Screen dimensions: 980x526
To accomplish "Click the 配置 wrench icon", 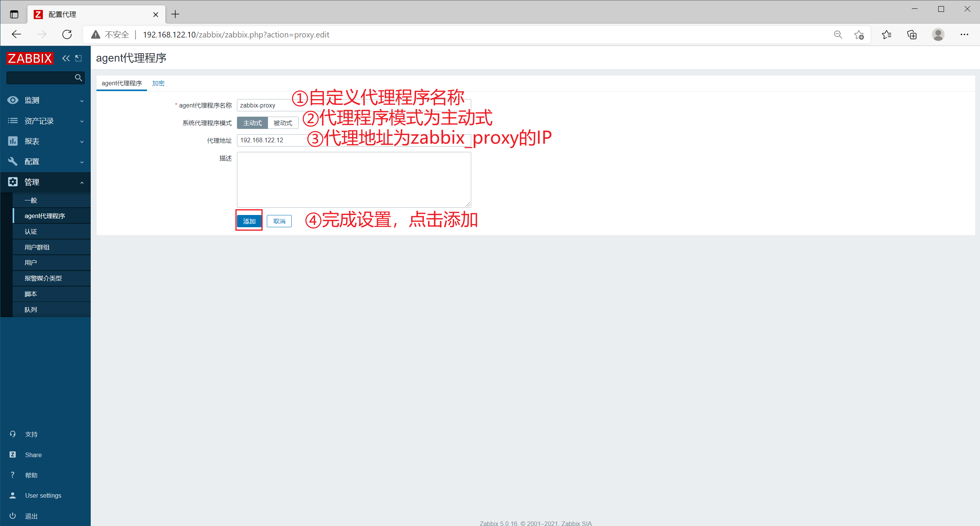I will pos(13,161).
